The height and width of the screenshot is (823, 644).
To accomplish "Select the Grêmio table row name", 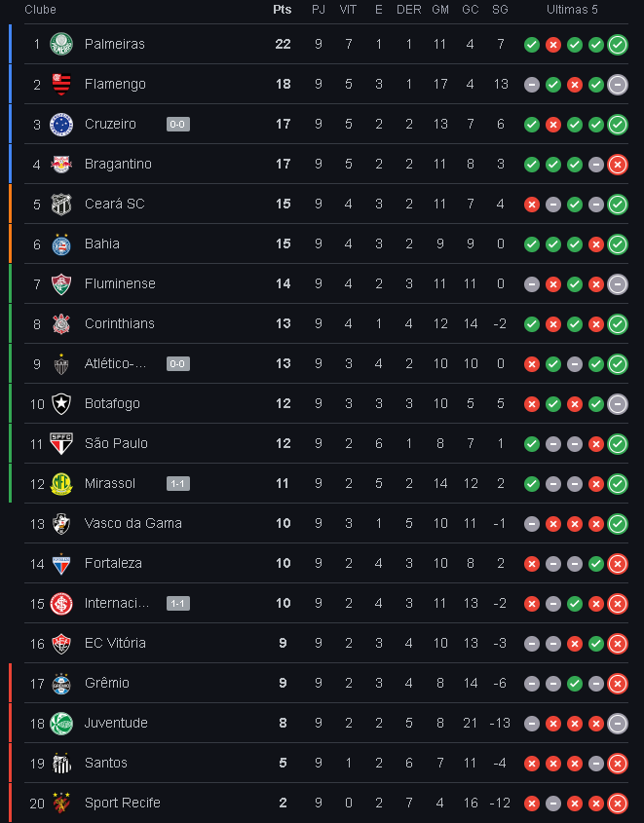I will coord(107,683).
